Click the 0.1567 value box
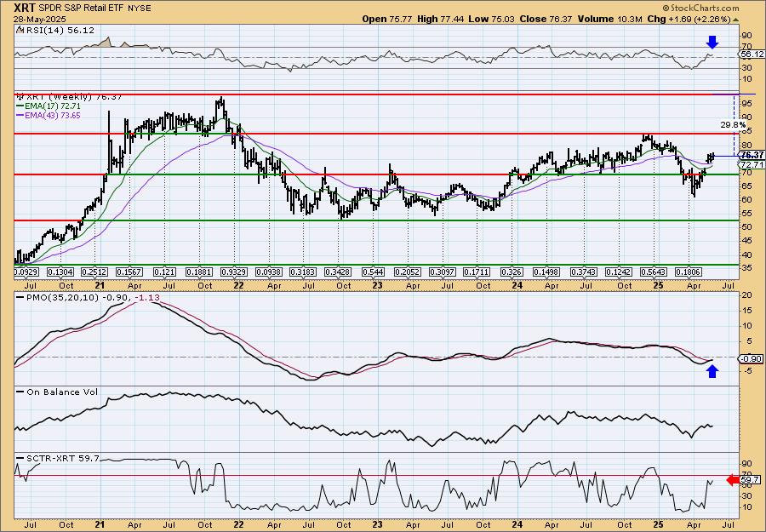766x532 pixels. click(129, 272)
